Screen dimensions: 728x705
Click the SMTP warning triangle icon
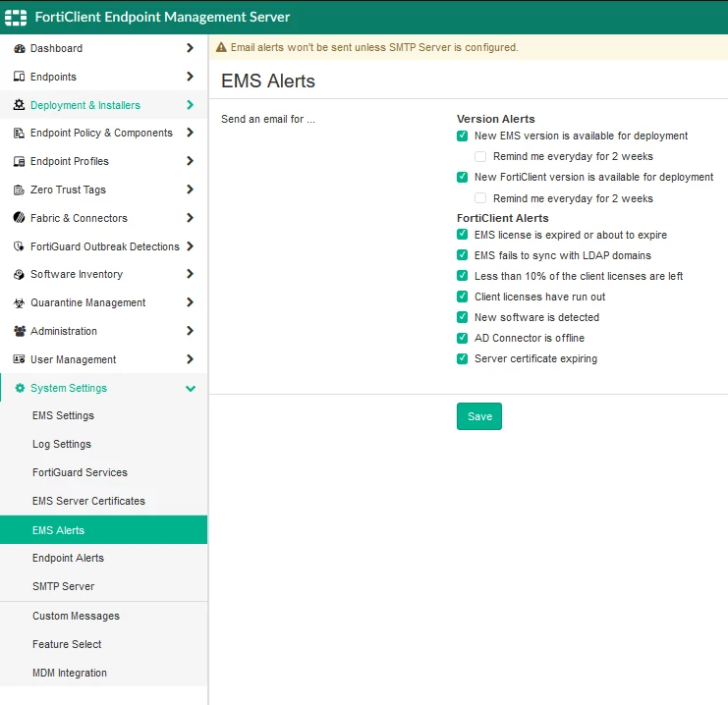221,47
